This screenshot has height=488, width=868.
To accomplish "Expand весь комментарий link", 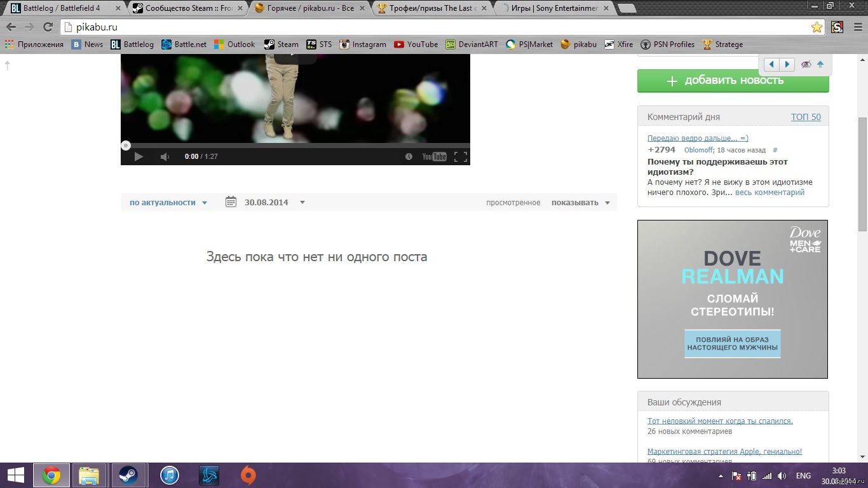I will click(x=770, y=193).
